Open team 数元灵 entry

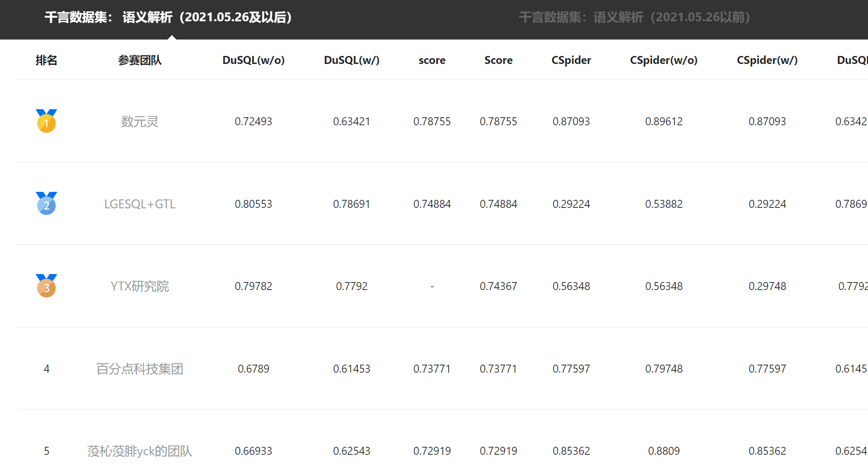pos(139,121)
